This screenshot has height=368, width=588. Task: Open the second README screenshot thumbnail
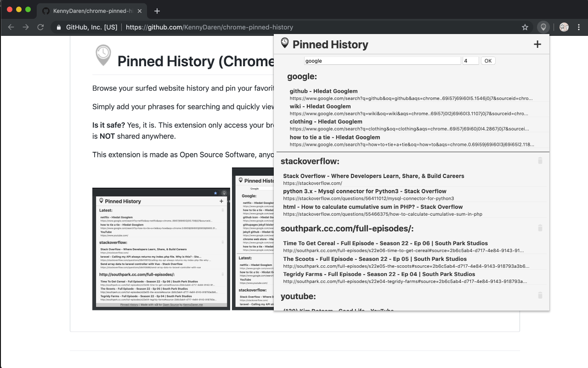click(x=253, y=239)
